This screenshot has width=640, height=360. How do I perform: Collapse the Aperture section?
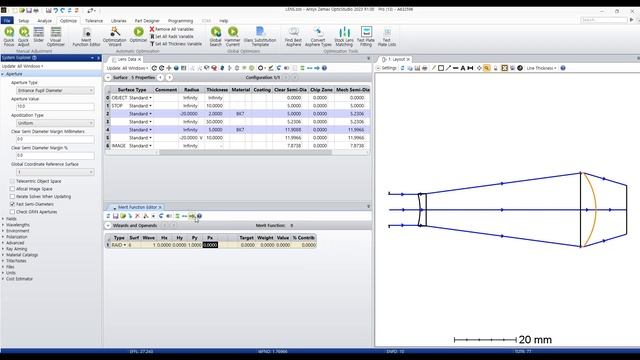point(3,74)
